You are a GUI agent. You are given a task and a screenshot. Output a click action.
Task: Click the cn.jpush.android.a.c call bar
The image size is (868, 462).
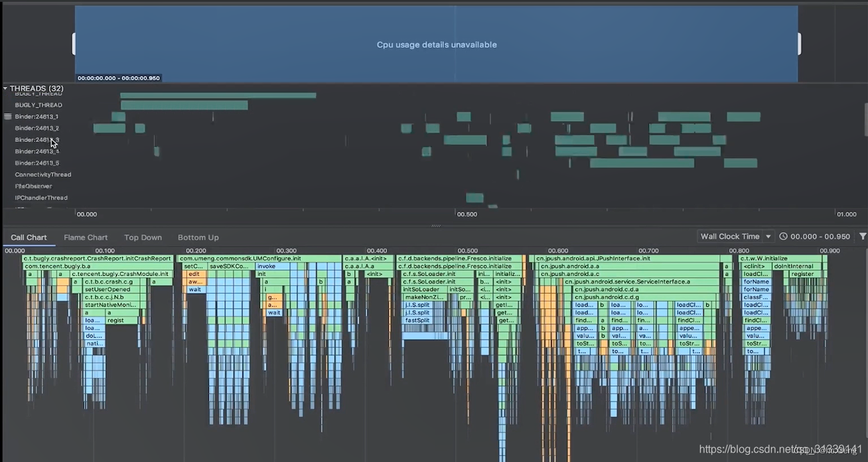pyautogui.click(x=630, y=274)
